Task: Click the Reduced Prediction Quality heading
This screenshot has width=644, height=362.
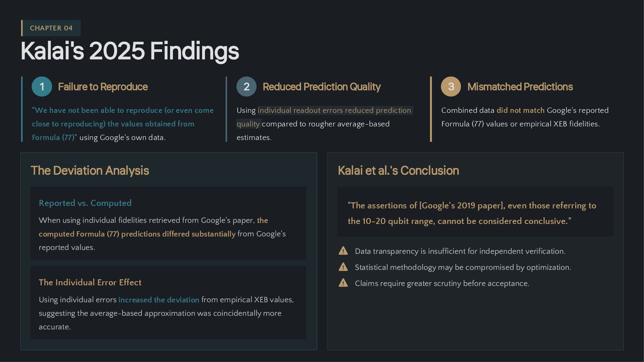Action: pyautogui.click(x=321, y=87)
